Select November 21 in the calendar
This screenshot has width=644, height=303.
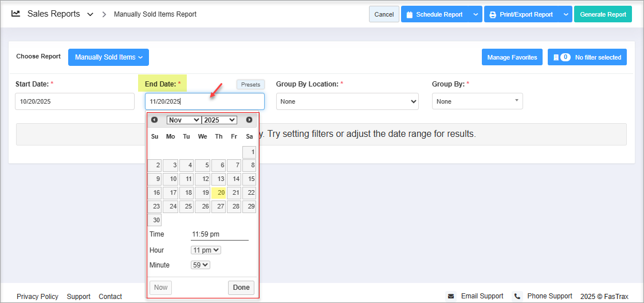click(234, 193)
